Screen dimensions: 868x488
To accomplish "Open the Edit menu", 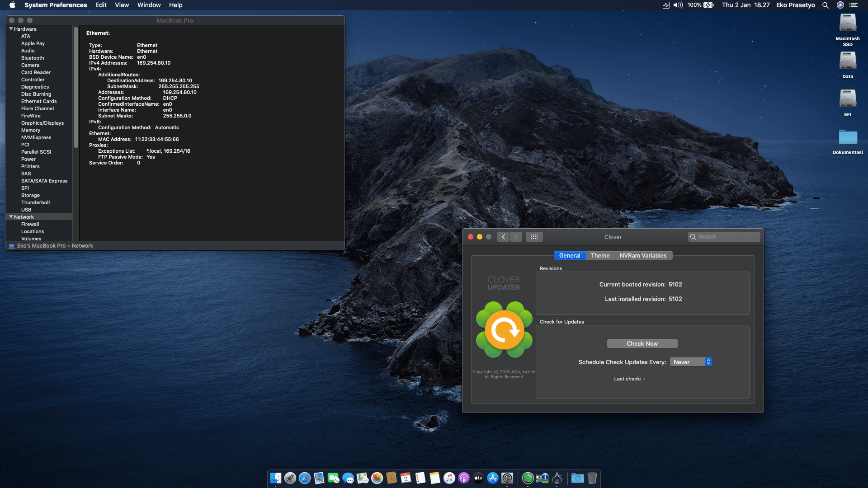I will tap(101, 5).
